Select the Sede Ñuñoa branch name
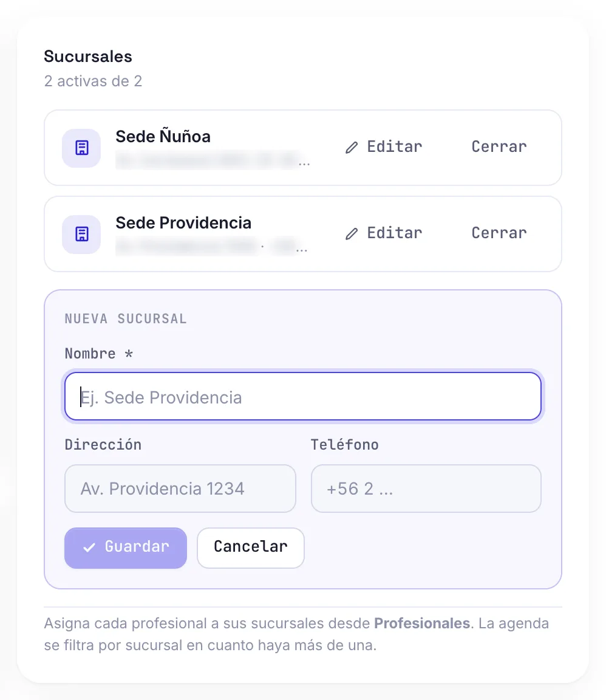This screenshot has height=700, width=606. (163, 137)
